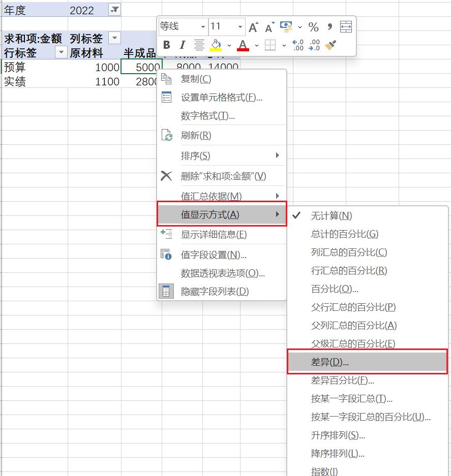The image size is (451, 476).
Task: Select 列汇总的百分比(C) option
Action: (367, 252)
